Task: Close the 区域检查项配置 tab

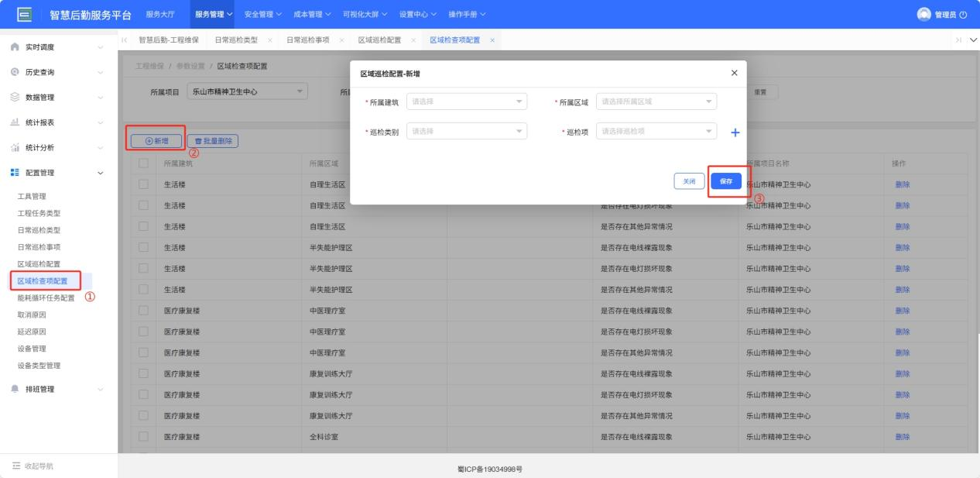Action: (x=492, y=40)
